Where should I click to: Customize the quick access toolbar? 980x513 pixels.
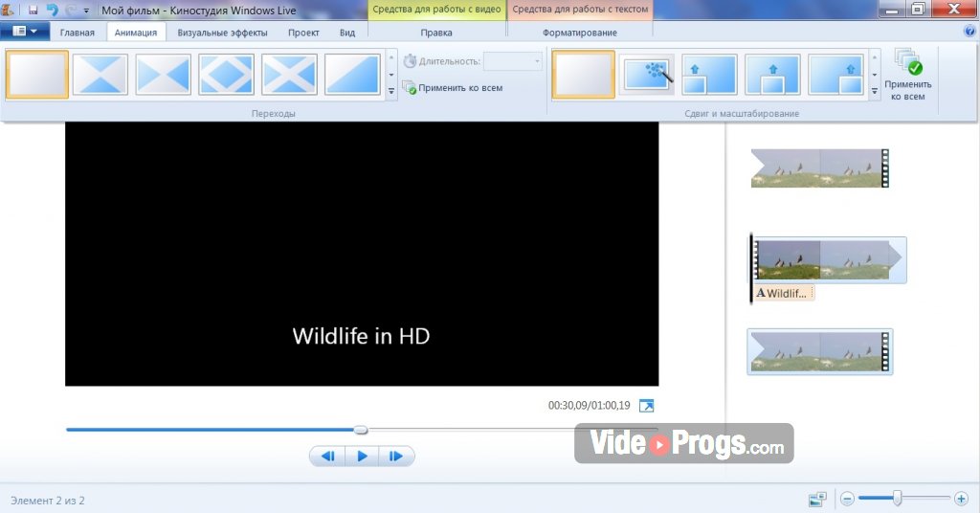click(x=86, y=11)
